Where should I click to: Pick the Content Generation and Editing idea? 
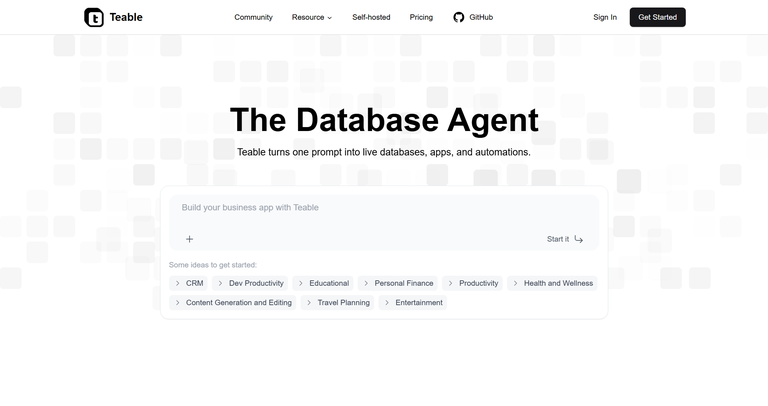pos(233,302)
